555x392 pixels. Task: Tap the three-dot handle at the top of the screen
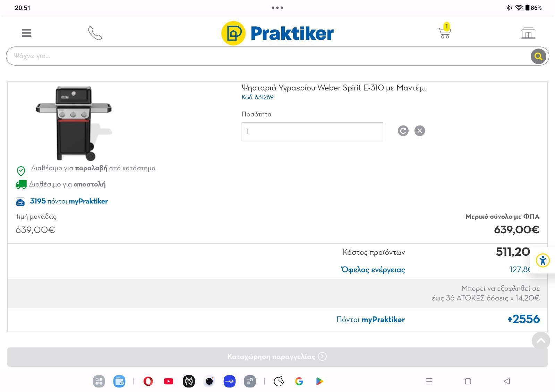[277, 8]
